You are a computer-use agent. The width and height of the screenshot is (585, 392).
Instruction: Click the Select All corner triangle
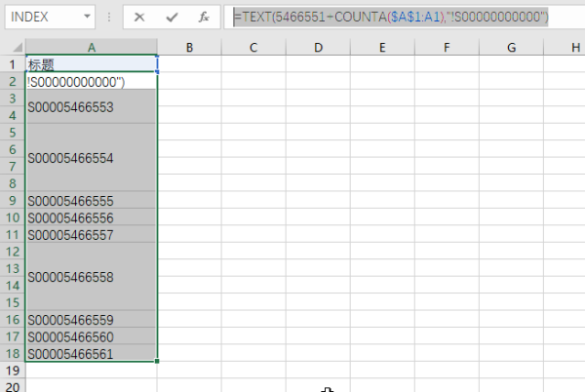pos(12,48)
